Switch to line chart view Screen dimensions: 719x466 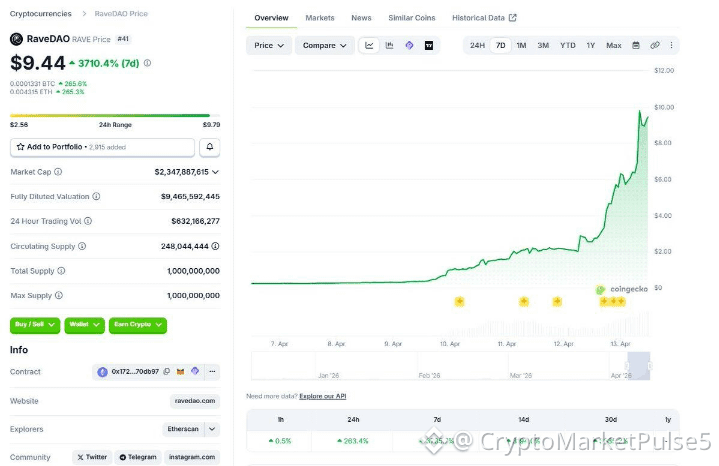[369, 45]
